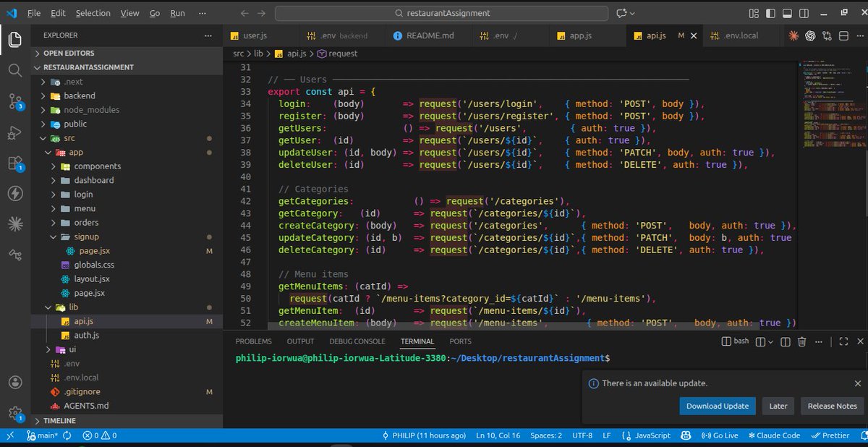Click Customize Layout icon in title bar

(x=754, y=13)
